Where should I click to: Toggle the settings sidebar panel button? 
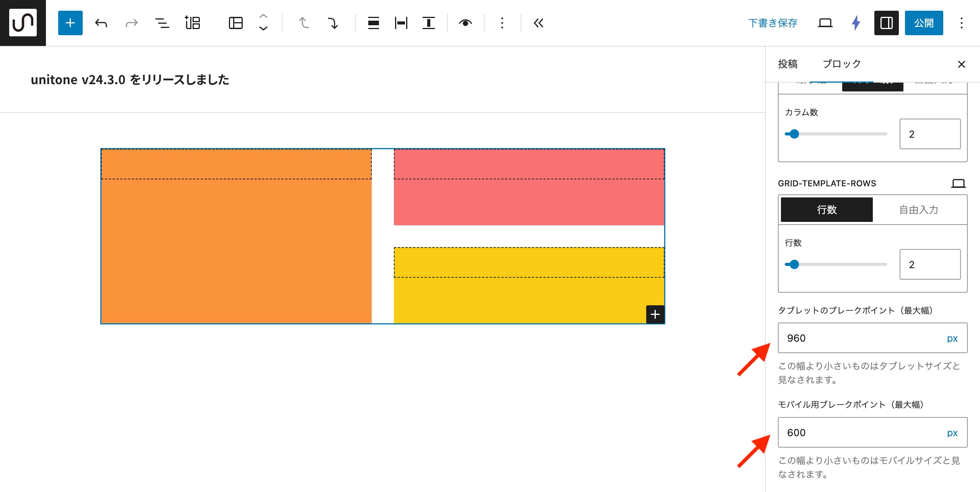pyautogui.click(x=886, y=23)
